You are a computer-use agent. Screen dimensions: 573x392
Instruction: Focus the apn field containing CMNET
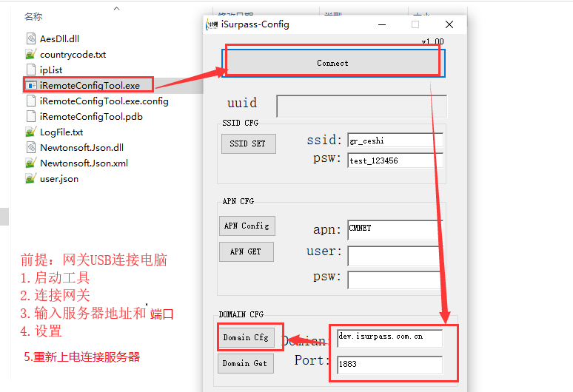pos(395,229)
